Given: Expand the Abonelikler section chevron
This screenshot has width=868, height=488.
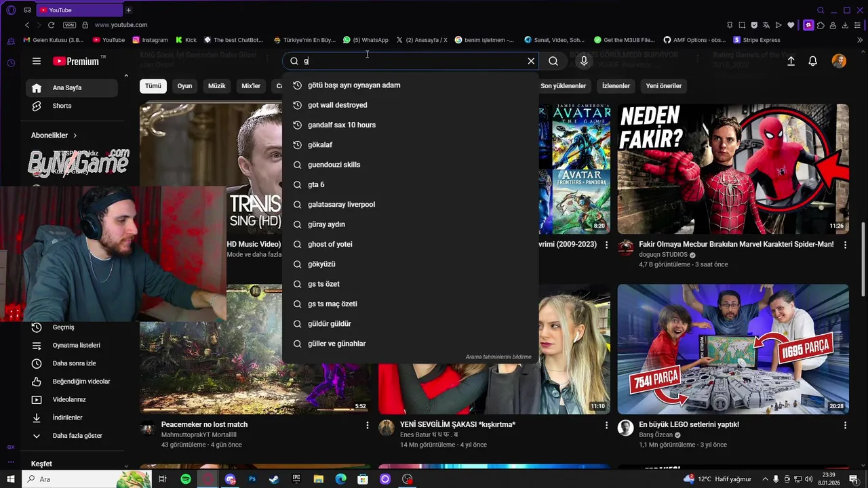Looking at the screenshot, I should click(75, 136).
